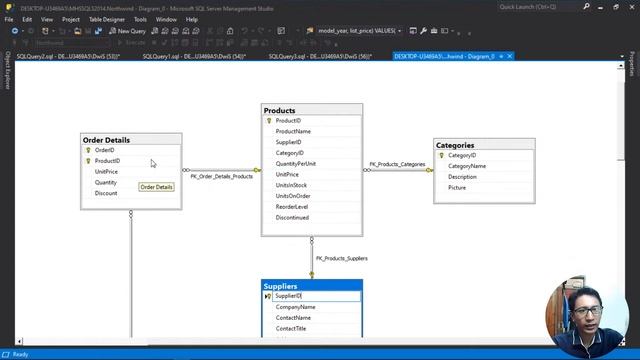The image size is (640, 360).
Task: Select the FK_Products_Categories relationship label
Action: click(397, 164)
